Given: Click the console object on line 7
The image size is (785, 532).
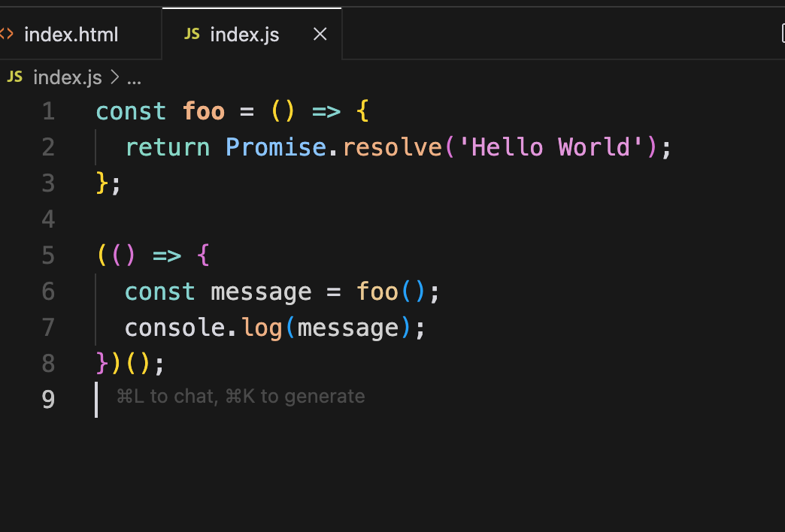Looking at the screenshot, I should pyautogui.click(x=174, y=328).
